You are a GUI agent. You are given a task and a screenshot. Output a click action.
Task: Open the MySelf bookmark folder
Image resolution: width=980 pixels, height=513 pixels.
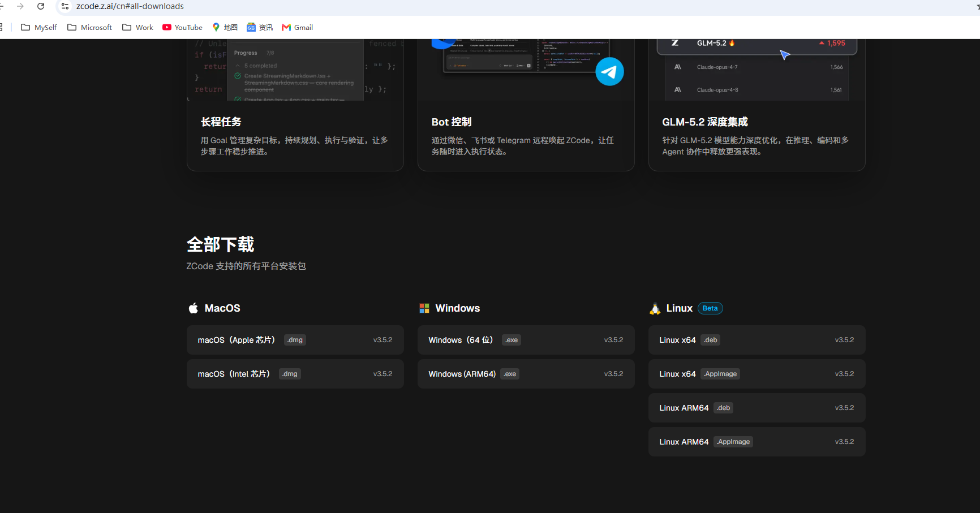(x=39, y=27)
